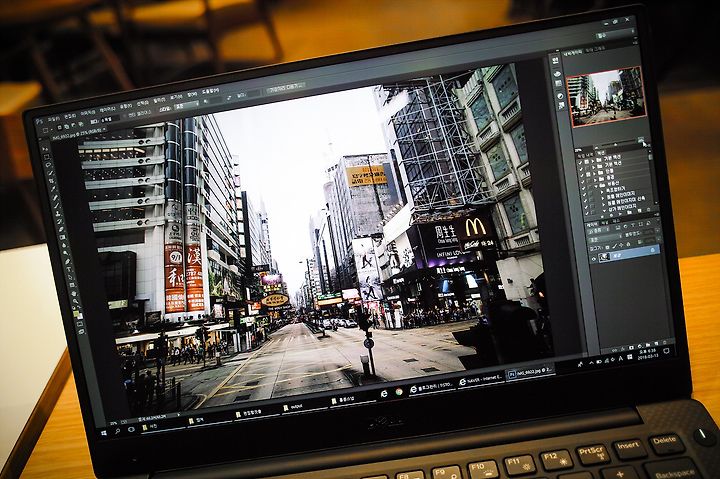720x479 pixels.
Task: Select the Rectangular Marquee tool in the toolbox
Action: tap(46, 157)
